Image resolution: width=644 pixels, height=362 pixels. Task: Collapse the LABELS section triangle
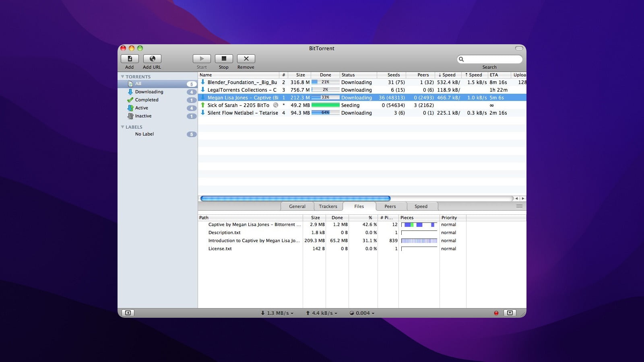(x=122, y=127)
